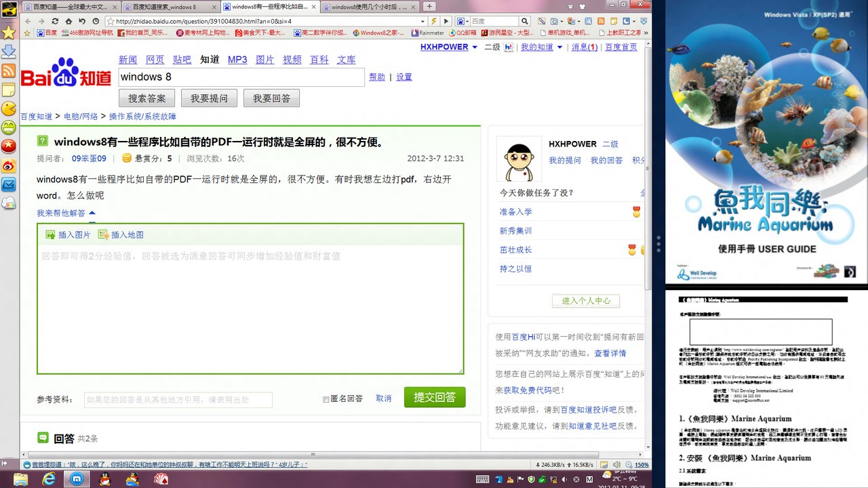Bookmark this page with the address star

tap(111, 21)
